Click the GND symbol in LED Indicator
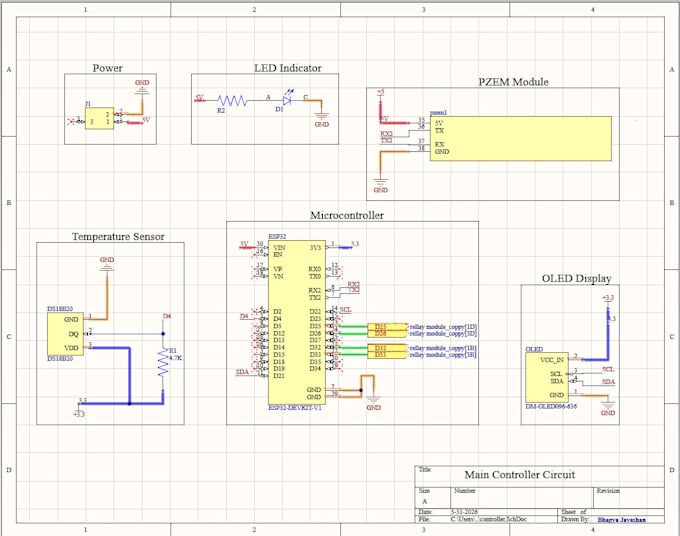Viewport: 680px width, 536px height. [322, 120]
